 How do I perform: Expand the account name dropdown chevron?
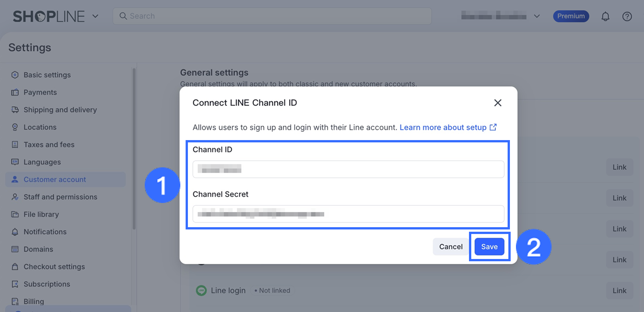pos(537,16)
